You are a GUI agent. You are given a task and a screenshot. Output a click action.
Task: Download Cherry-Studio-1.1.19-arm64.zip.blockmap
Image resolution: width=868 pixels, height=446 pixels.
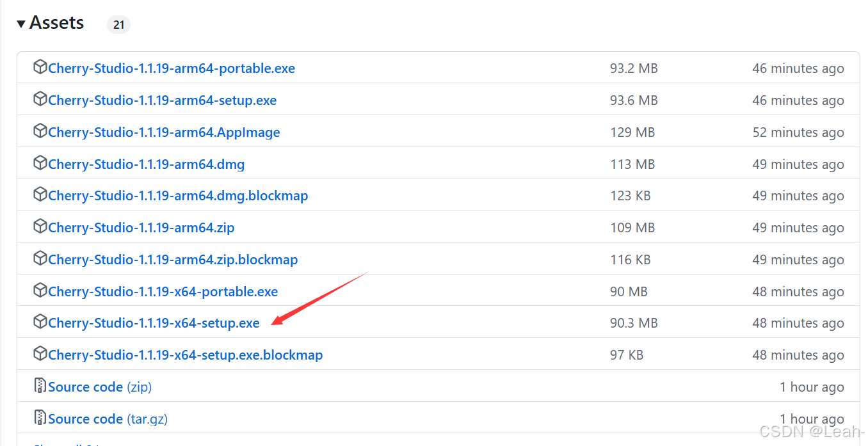[173, 260]
